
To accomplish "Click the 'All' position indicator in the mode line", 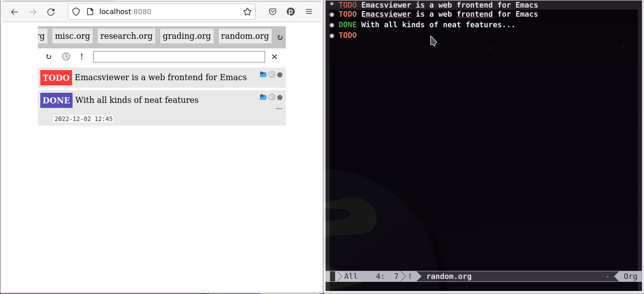I will point(351,276).
